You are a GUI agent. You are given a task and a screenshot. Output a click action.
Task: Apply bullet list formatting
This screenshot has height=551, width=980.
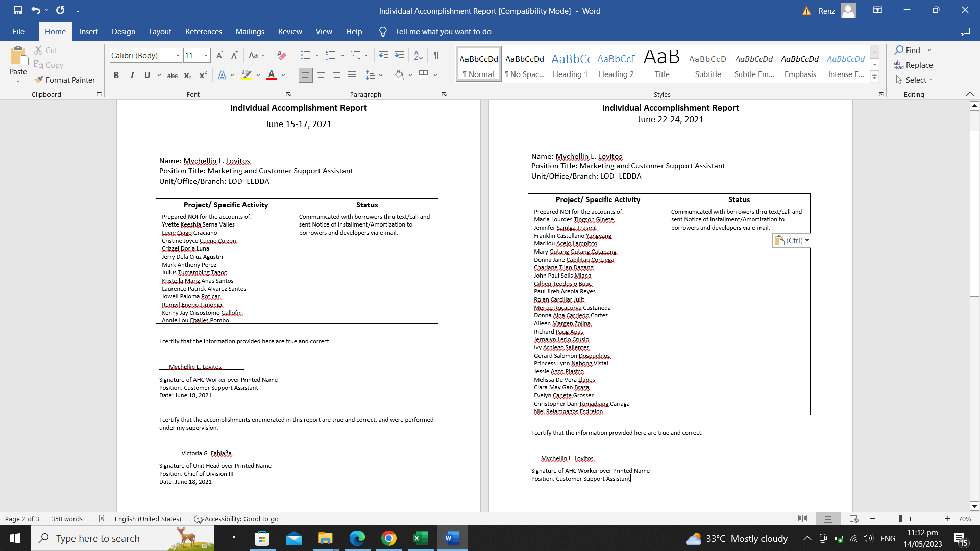click(x=306, y=55)
